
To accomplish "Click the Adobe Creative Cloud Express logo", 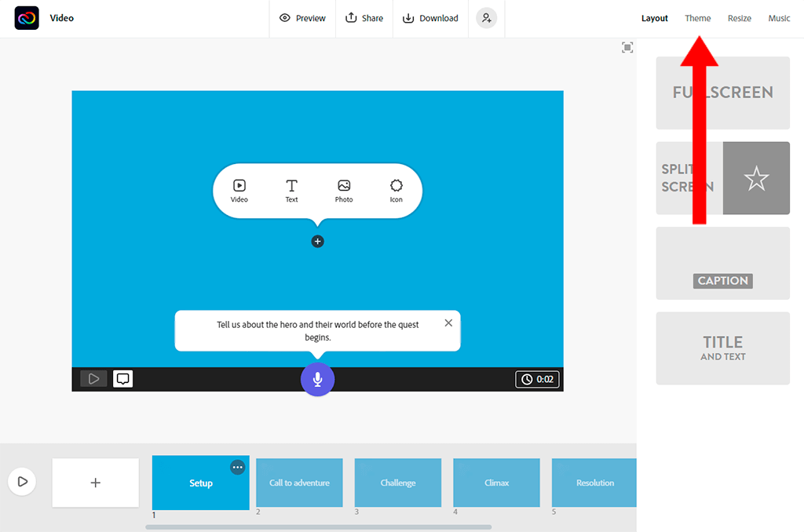I will click(x=27, y=18).
